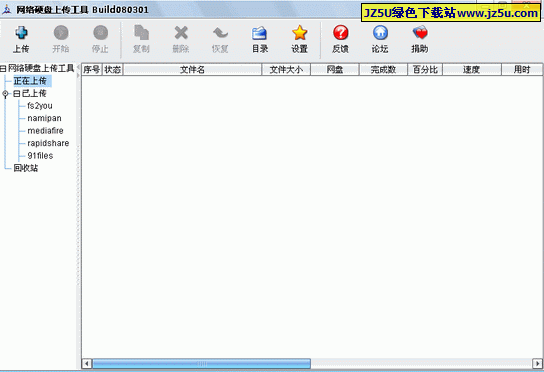Image resolution: width=544 pixels, height=372 pixels.
Task: Select the 已上传 tree label
Action: (x=34, y=94)
